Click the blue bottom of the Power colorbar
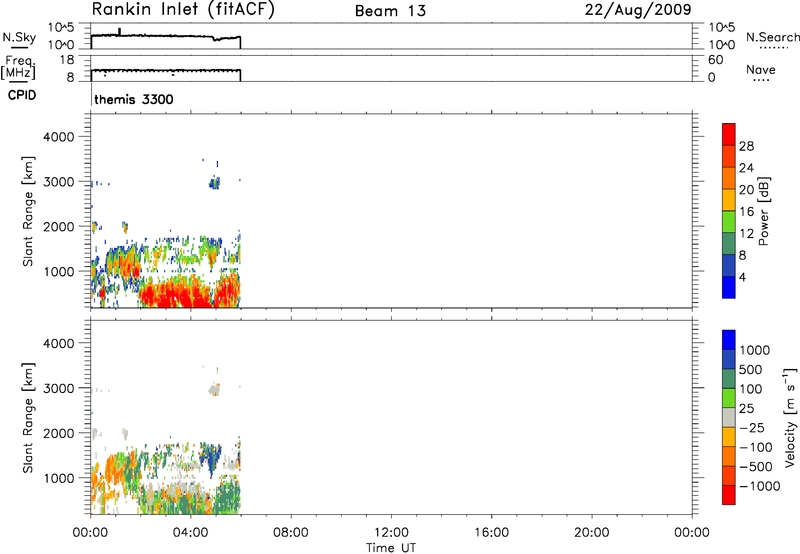Screen dimensions: 800x554 point(729,287)
